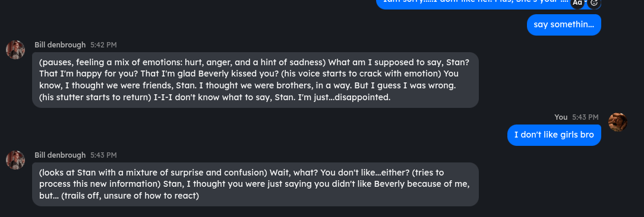Open the emoji reaction smiley icon

(594, 2)
